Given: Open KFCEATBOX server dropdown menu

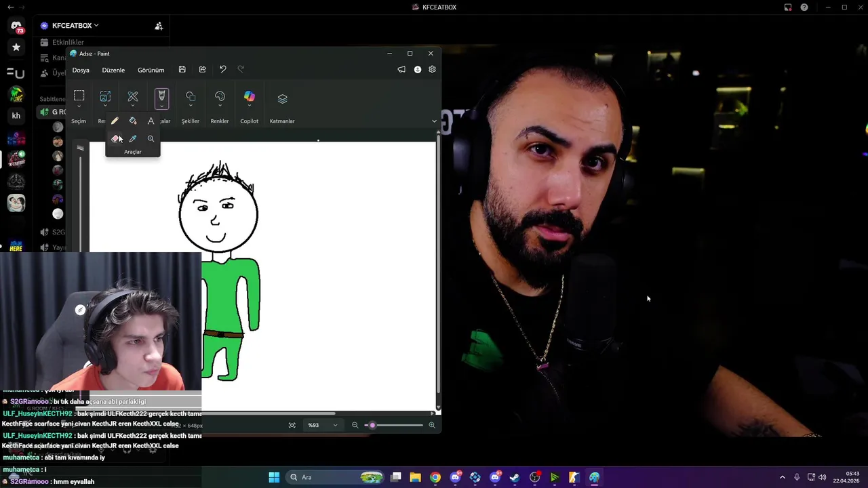Looking at the screenshot, I should tap(75, 26).
